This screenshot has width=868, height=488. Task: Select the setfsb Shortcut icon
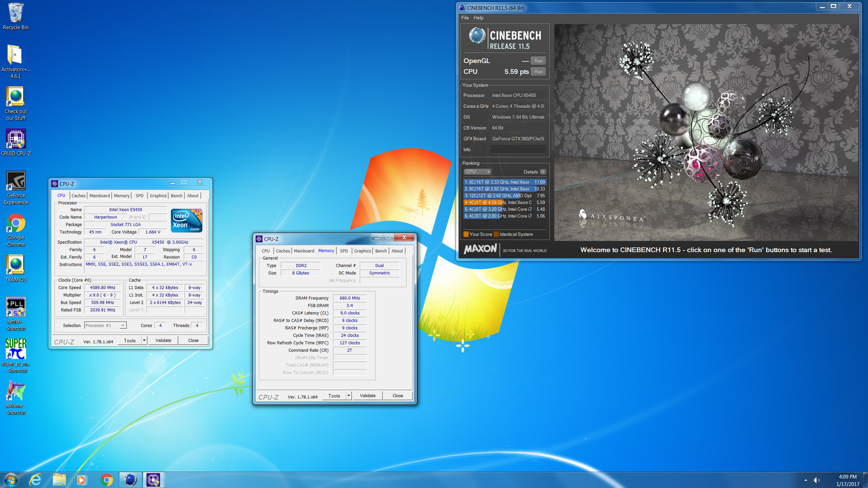pyautogui.click(x=16, y=314)
